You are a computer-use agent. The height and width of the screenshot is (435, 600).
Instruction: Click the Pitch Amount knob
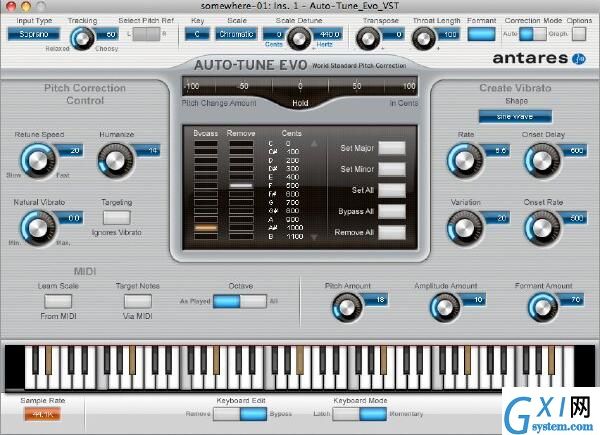coord(347,308)
